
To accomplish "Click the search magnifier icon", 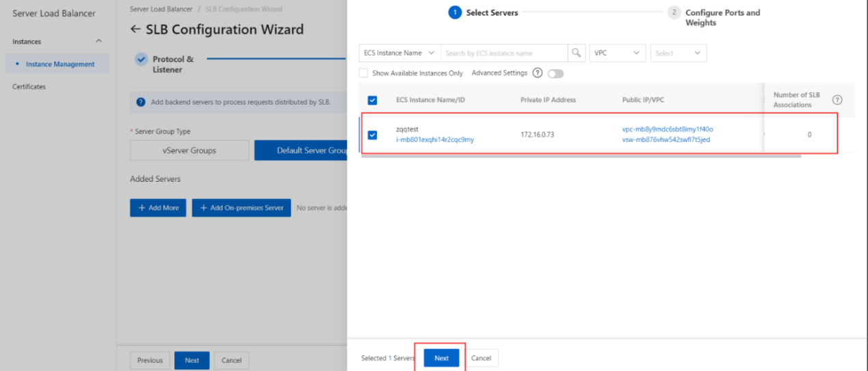I will point(577,53).
